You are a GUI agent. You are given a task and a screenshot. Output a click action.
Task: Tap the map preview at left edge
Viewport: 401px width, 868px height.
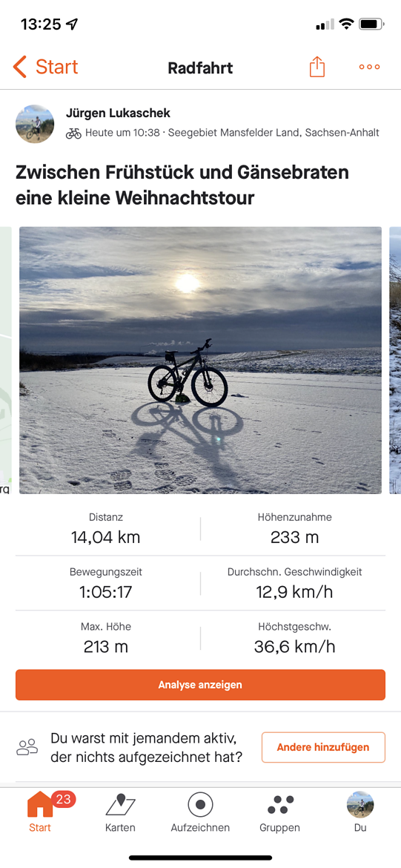tap(5, 360)
